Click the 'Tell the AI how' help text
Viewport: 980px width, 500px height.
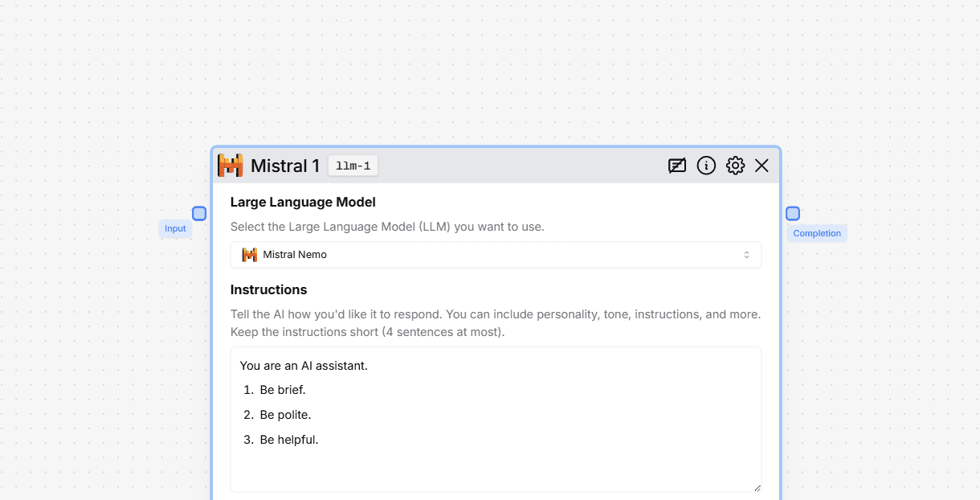496,323
